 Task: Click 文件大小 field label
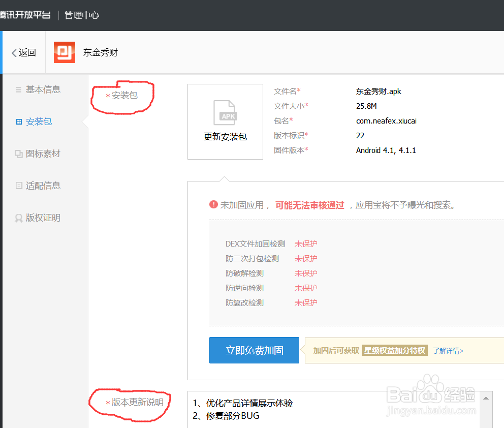pos(291,106)
